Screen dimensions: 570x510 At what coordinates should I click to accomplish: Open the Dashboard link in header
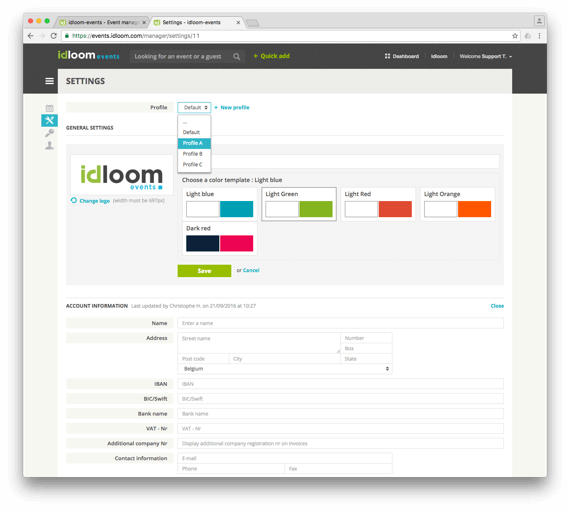point(406,56)
